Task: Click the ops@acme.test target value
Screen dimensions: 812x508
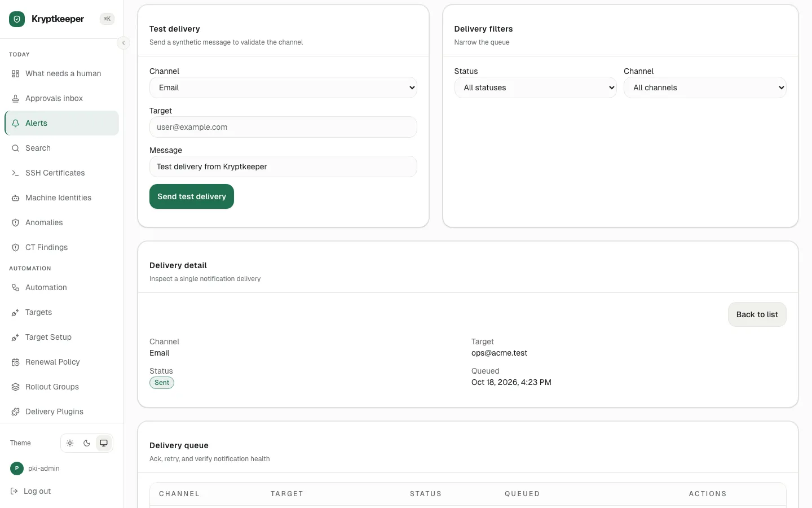Action: pyautogui.click(x=500, y=353)
